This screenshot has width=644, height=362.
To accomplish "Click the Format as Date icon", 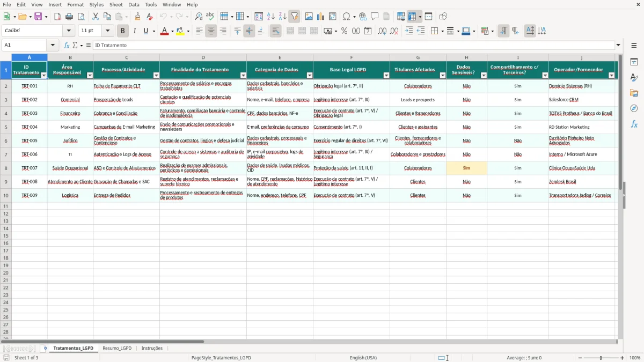I will point(368,31).
